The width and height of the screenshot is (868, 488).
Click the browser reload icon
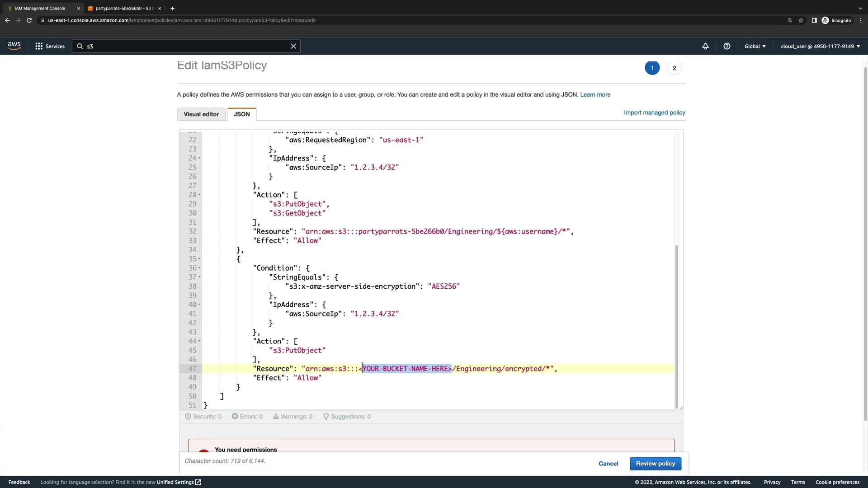coord(29,20)
